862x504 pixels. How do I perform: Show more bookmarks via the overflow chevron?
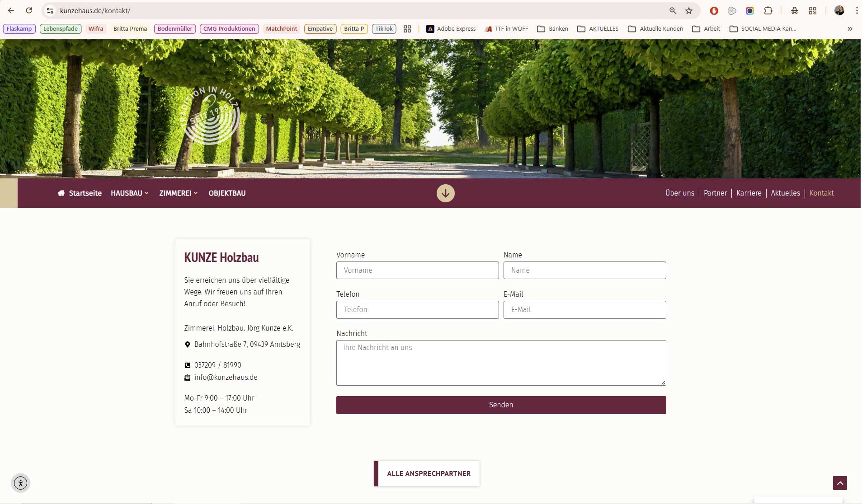tap(850, 29)
